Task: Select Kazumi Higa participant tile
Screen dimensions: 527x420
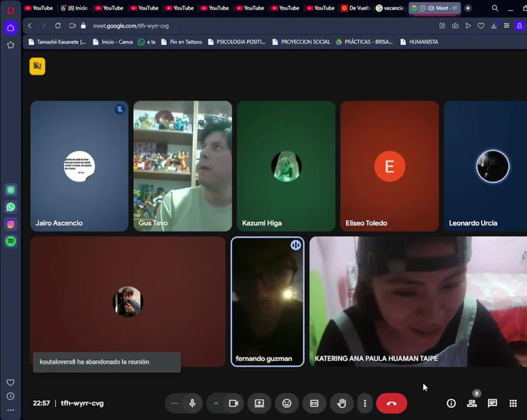Action: 286,166
